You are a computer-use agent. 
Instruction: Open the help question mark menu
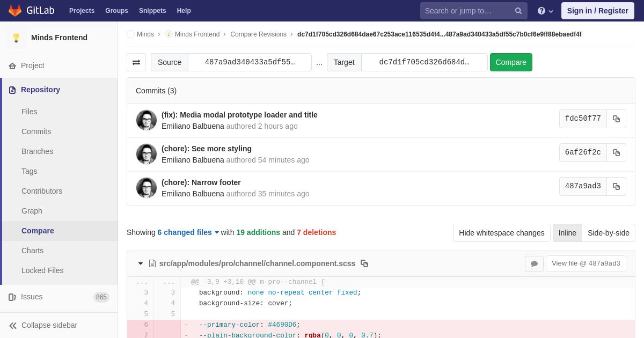point(545,11)
